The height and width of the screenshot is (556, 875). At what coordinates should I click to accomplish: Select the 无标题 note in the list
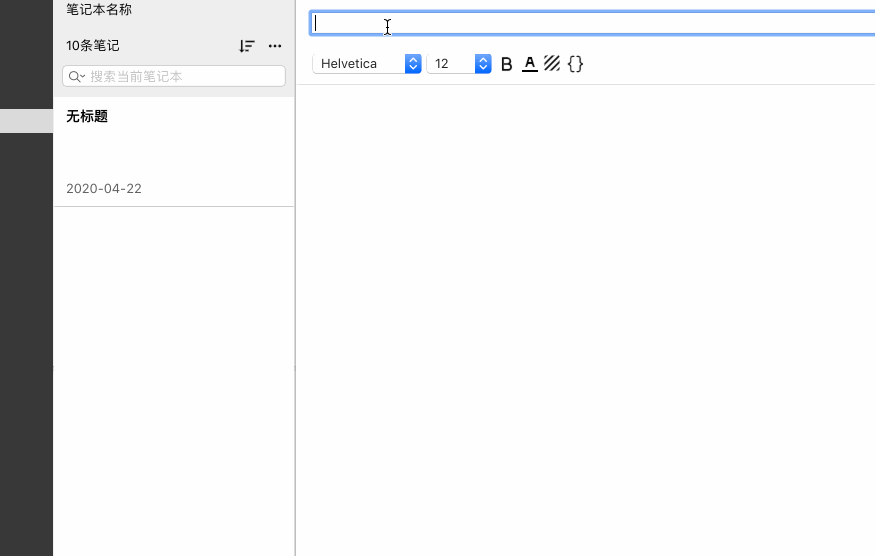click(174, 152)
